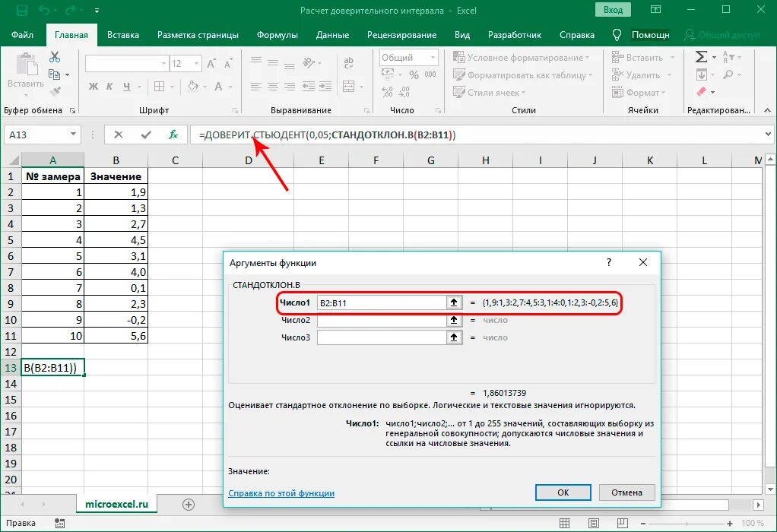The width and height of the screenshot is (777, 532).
Task: Open the font name dropdown
Action: [x=163, y=63]
